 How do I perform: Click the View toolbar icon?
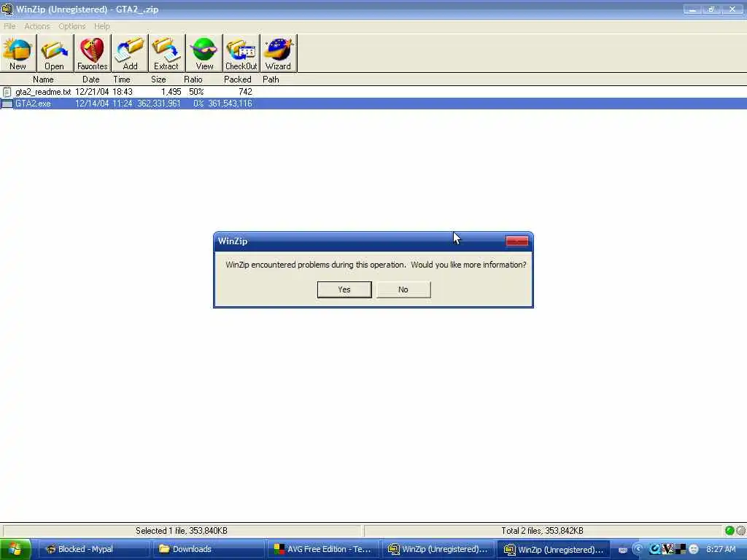coord(204,53)
